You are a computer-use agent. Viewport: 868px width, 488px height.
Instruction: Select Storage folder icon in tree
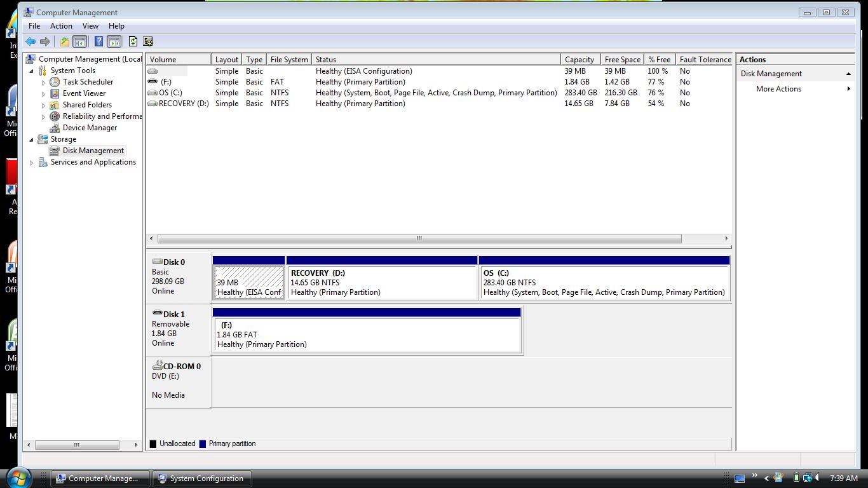(43, 139)
